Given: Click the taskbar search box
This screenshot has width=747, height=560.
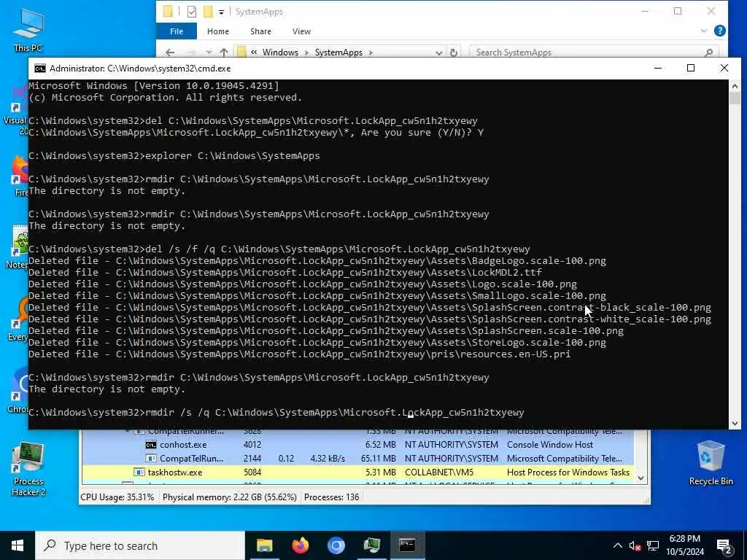Looking at the screenshot, I should (x=140, y=545).
